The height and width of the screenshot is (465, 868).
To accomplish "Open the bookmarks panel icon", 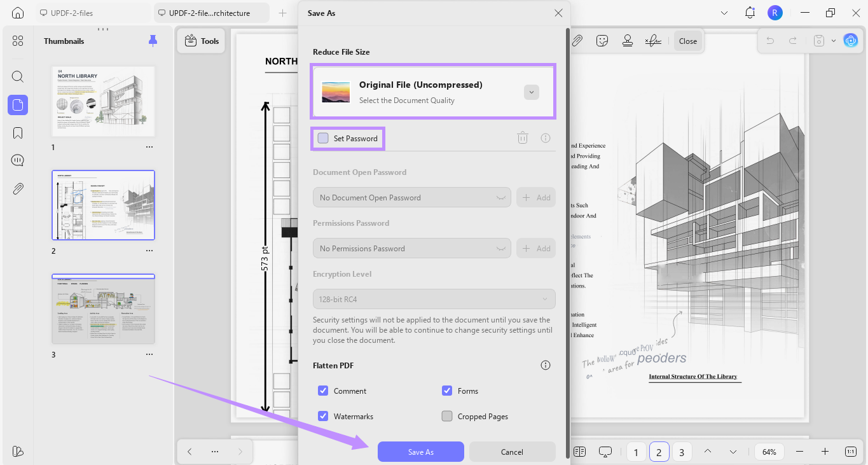I will pos(18,133).
